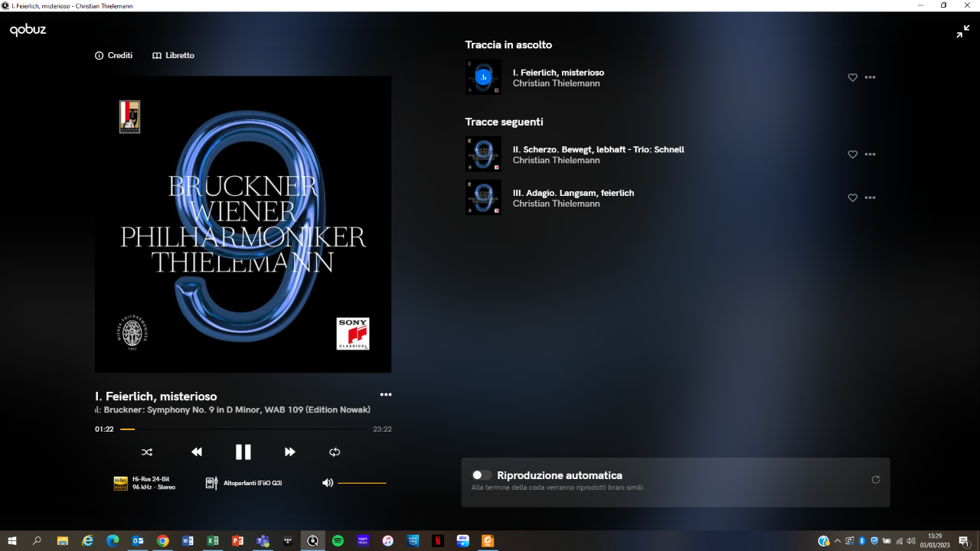980x551 pixels.
Task: Open Spotify from the Windows taskbar
Action: [338, 541]
